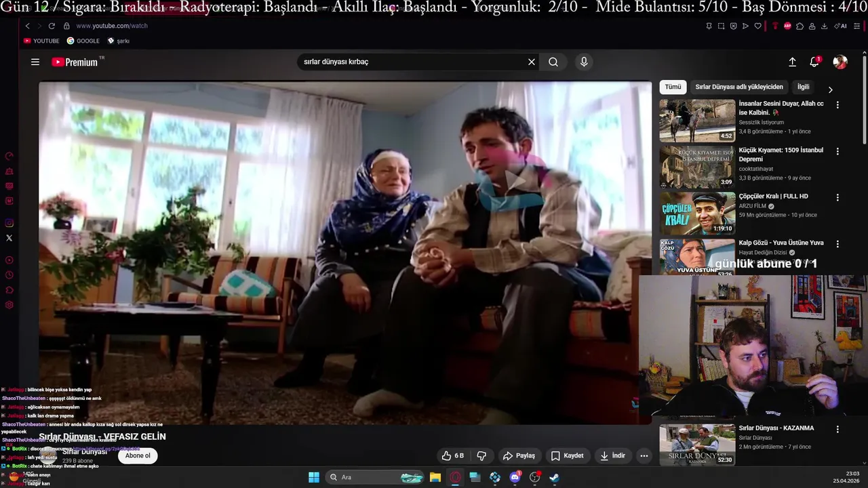Open the İnsanlar Sesini Duyar video thumbnail
The height and width of the screenshot is (488, 868).
(x=697, y=121)
